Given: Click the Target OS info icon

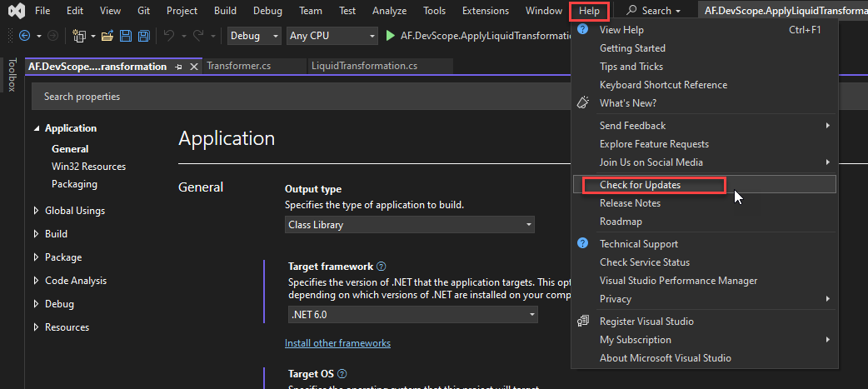Looking at the screenshot, I should pyautogui.click(x=342, y=373).
